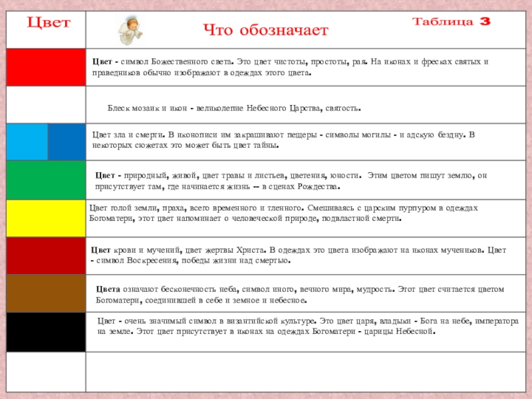Click line 'праведников обычно изображают в одеждах'
Screen dimensions: 532x399
tap(201, 73)
